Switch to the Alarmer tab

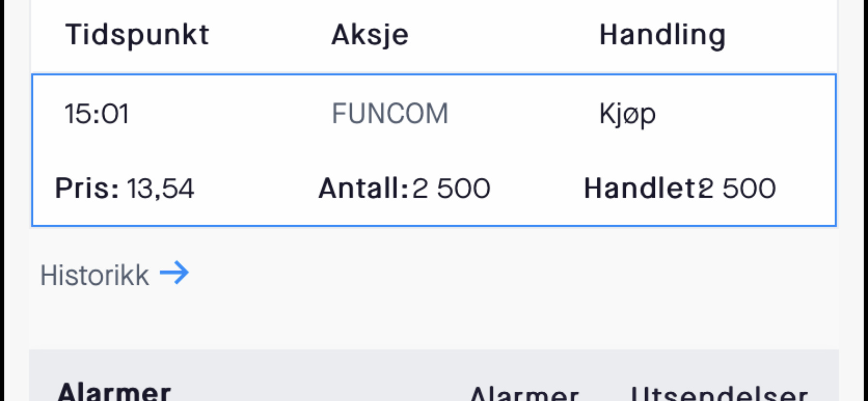(525, 393)
